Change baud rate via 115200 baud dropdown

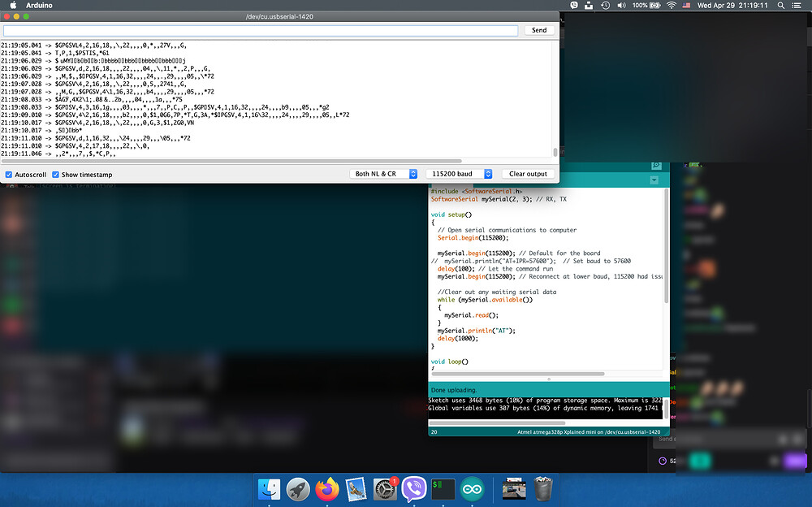[459, 173]
